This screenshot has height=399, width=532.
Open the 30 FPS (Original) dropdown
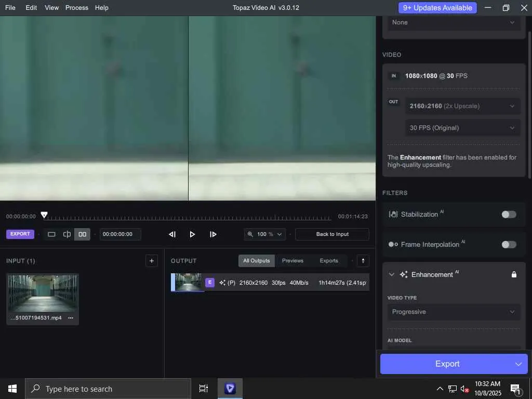coord(462,128)
